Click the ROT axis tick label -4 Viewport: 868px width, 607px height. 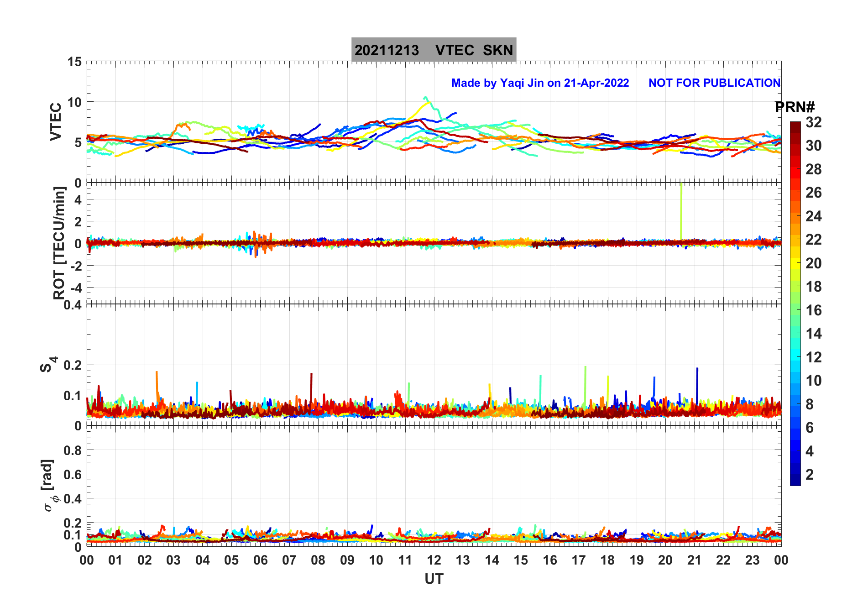pyautogui.click(x=76, y=288)
